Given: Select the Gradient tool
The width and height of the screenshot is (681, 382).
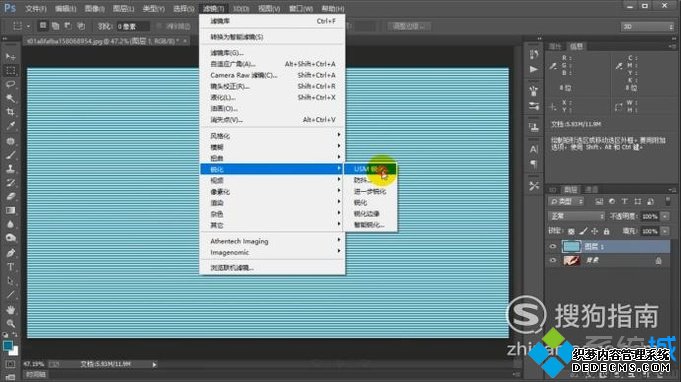Looking at the screenshot, I should click(10, 211).
